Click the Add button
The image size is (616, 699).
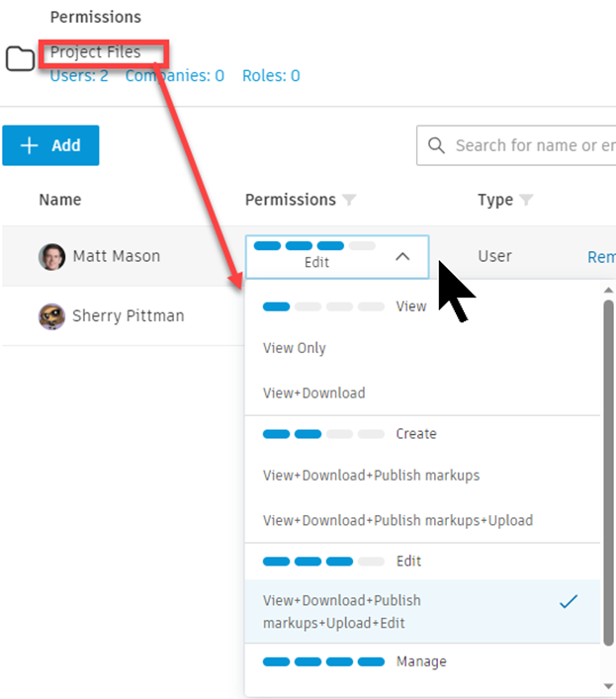[50, 145]
